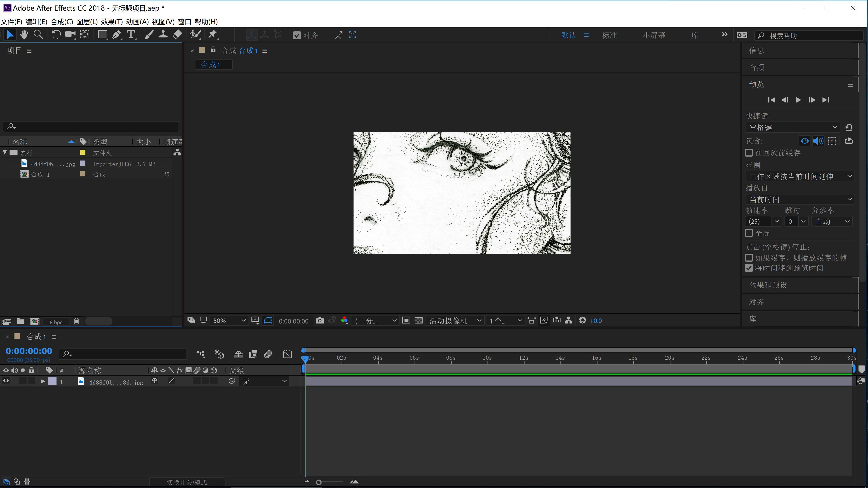This screenshot has width=868, height=488.
Task: Click the snapshot camera icon
Action: (x=319, y=321)
